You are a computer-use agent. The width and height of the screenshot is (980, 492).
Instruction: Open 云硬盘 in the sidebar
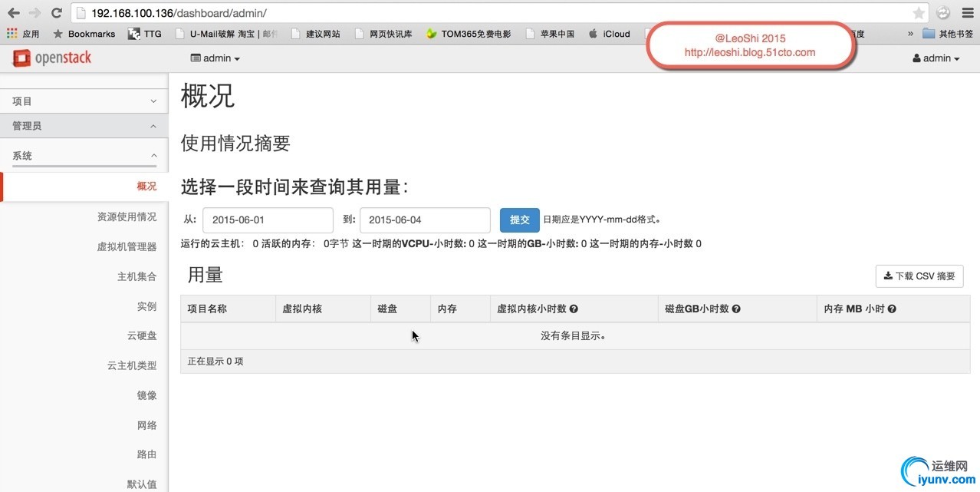(142, 335)
